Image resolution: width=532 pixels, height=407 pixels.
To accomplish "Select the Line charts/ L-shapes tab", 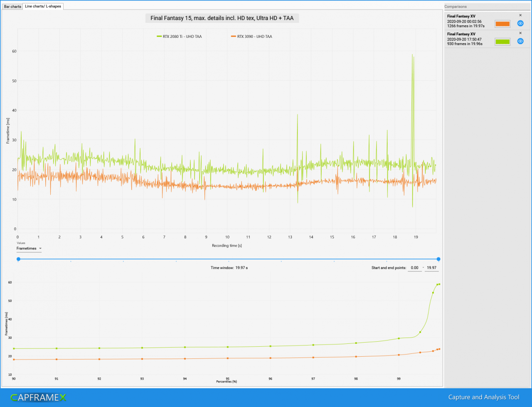I will pos(43,6).
